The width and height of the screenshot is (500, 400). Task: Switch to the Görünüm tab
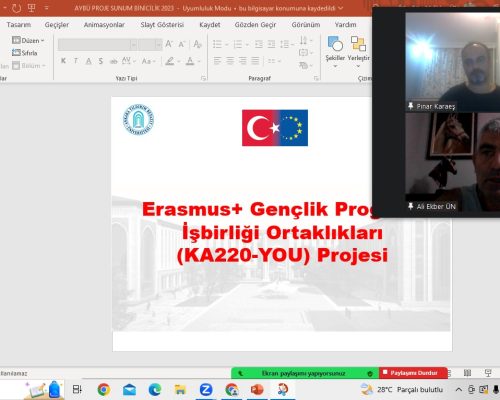click(306, 25)
